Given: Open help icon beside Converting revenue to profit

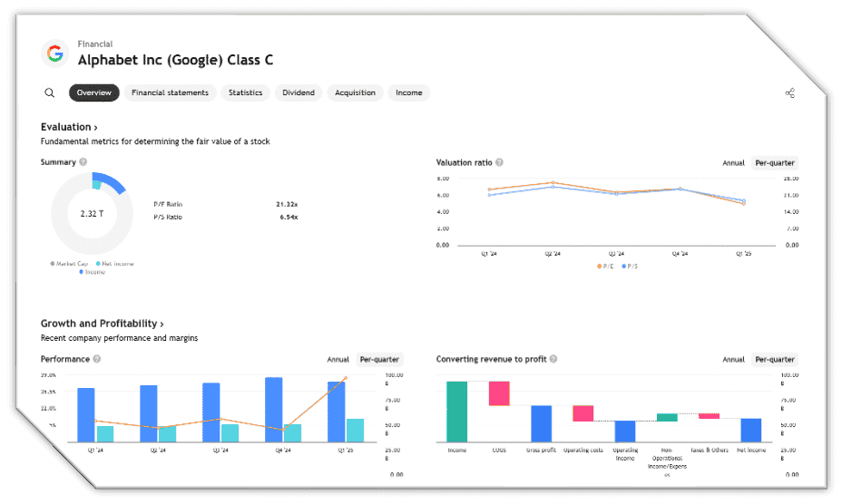Looking at the screenshot, I should [x=553, y=359].
